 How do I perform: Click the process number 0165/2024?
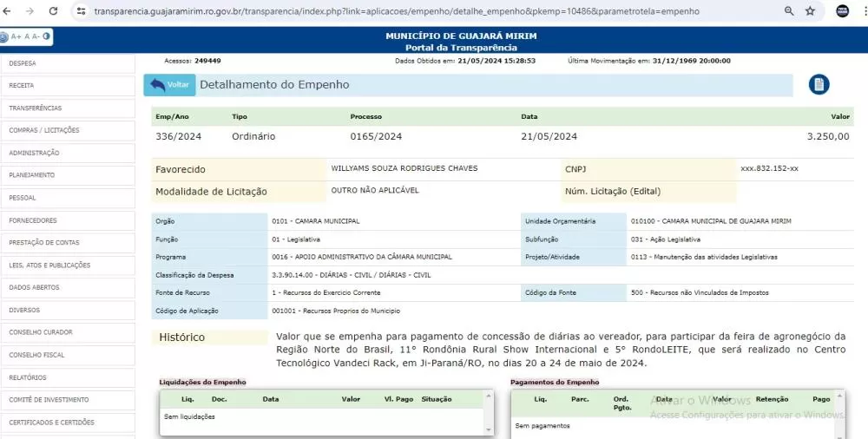tap(376, 136)
